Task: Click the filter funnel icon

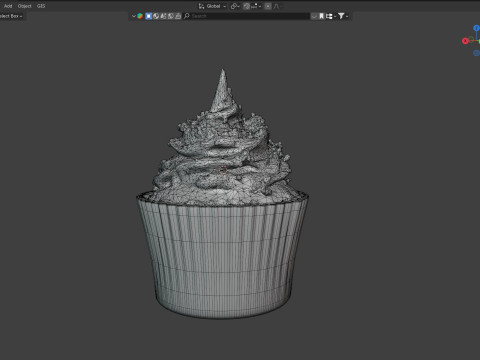Action: pos(341,16)
